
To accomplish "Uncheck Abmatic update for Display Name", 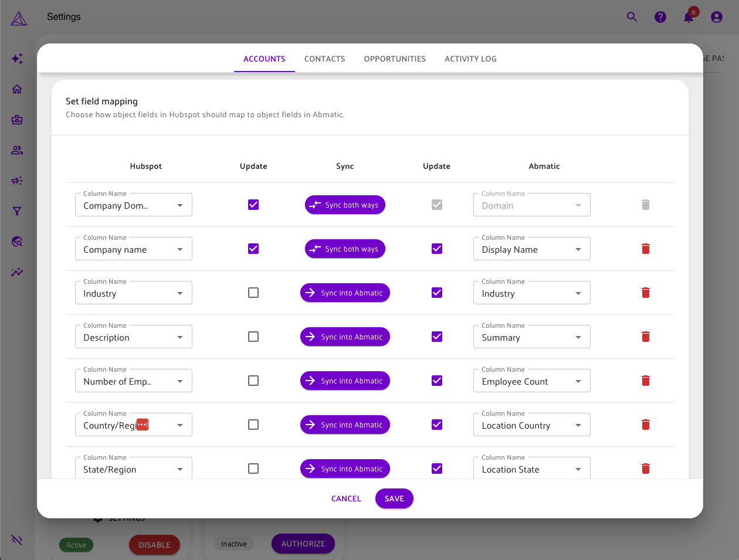I will (437, 249).
